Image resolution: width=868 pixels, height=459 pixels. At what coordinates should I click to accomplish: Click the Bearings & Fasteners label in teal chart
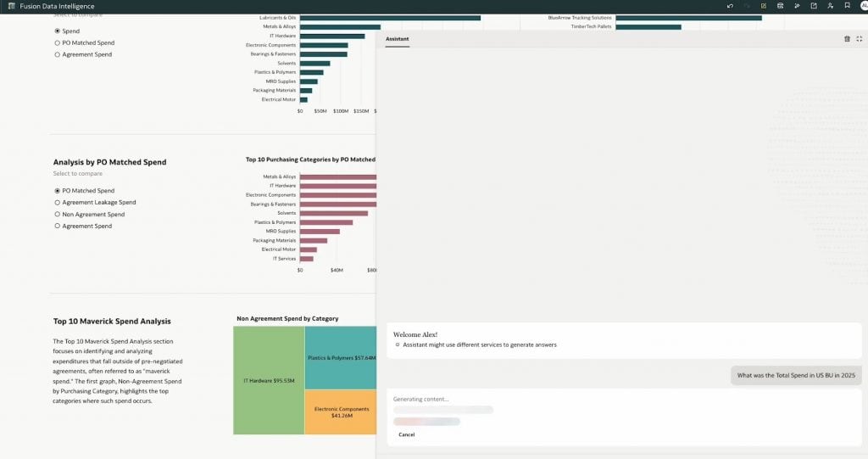point(273,54)
